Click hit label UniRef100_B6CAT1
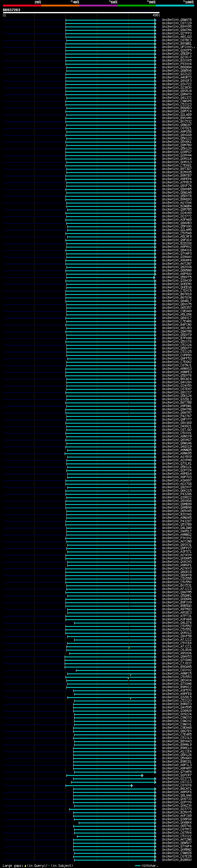The image size is (197, 868). pyautogui.click(x=177, y=789)
